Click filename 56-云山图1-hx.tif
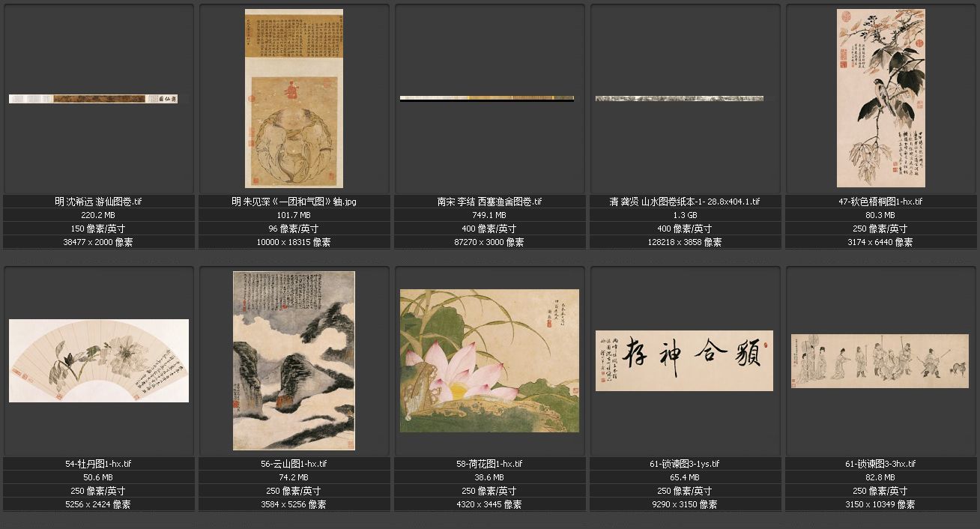The width and height of the screenshot is (980, 529). 294,464
